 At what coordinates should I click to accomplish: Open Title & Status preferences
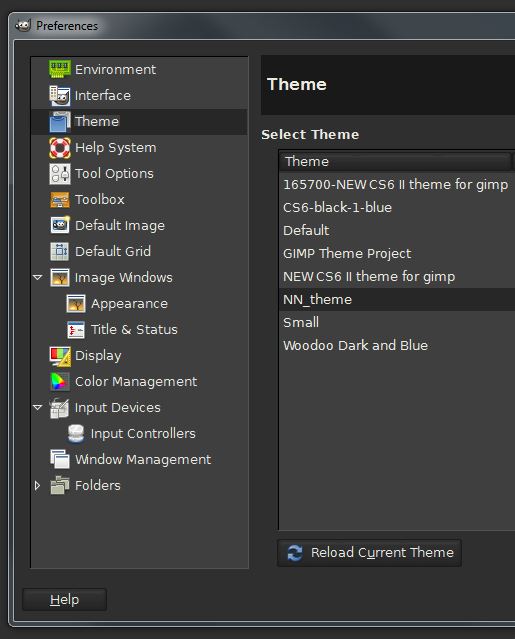(x=134, y=329)
